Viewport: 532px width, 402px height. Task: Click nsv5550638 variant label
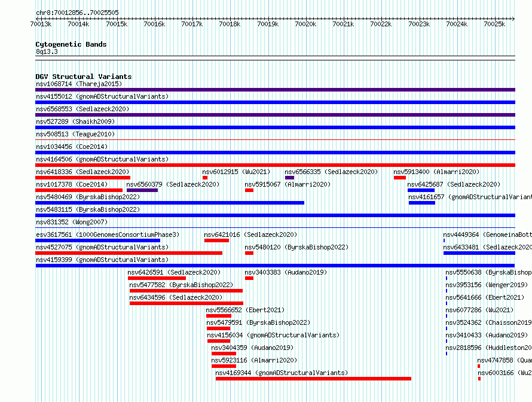pyautogui.click(x=488, y=272)
